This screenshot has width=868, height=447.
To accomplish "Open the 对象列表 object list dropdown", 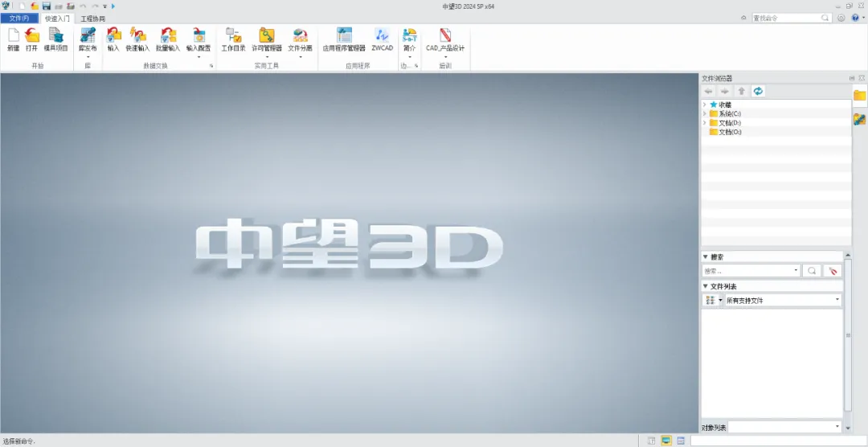I will (x=785, y=427).
